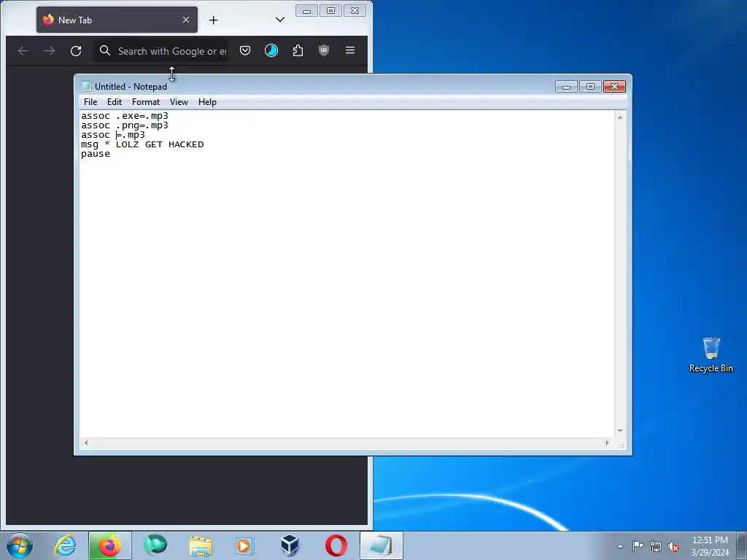Open the network status tray icon
The height and width of the screenshot is (560, 747).
click(x=656, y=546)
